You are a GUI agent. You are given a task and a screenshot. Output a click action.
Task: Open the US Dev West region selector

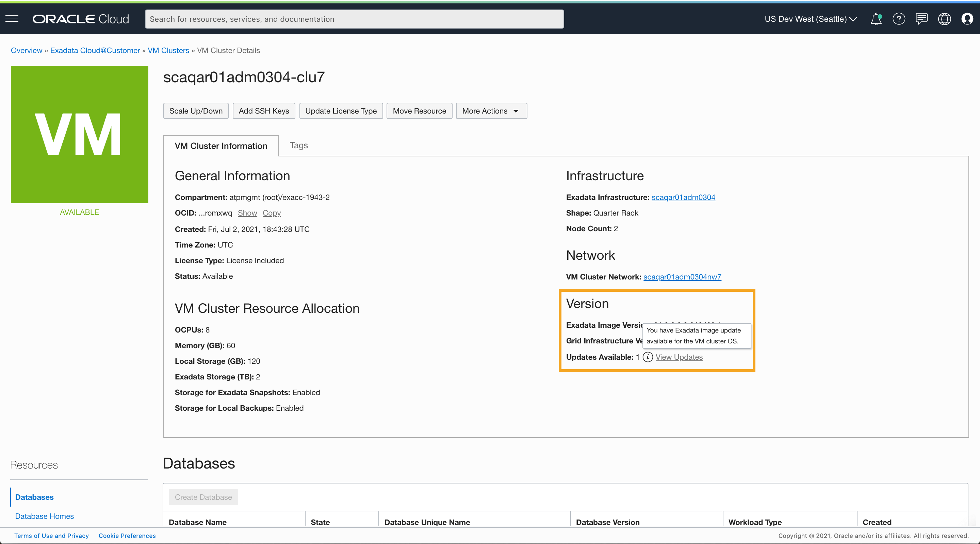[x=810, y=19]
